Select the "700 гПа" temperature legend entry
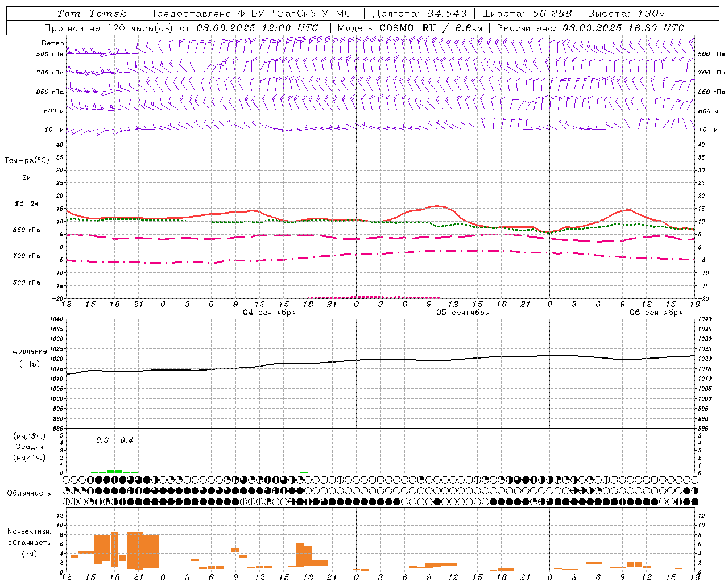The height and width of the screenshot is (582, 728). [x=27, y=256]
